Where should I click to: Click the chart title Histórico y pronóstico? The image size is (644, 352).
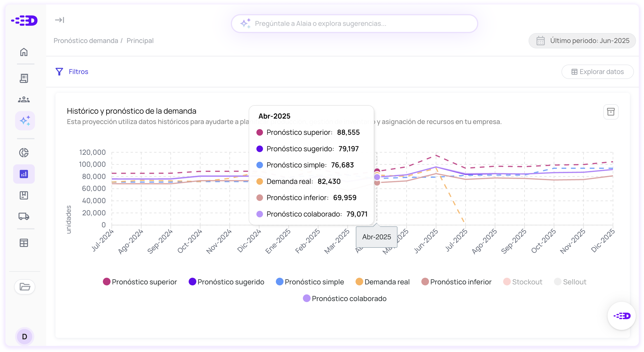tap(132, 111)
